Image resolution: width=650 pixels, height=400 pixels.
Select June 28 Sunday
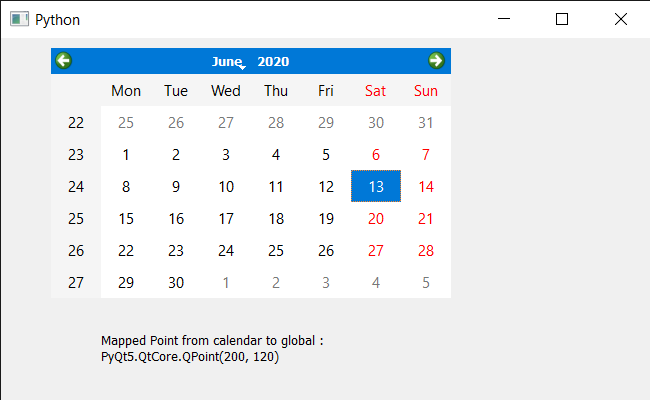426,250
